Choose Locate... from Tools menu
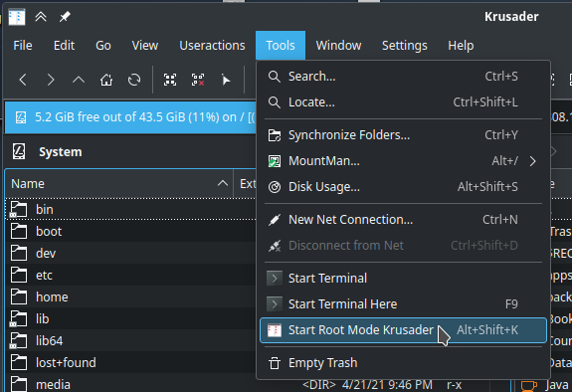The image size is (572, 392). coord(403,102)
